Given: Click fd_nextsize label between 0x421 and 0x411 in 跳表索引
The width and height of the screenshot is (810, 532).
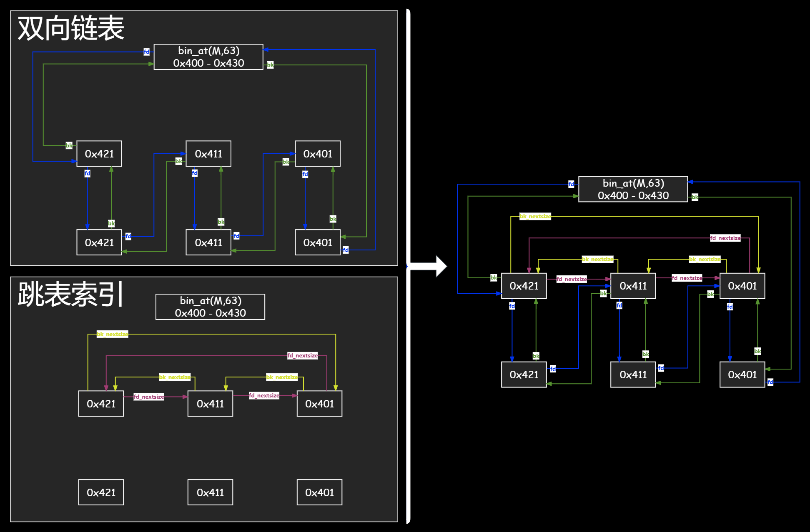Looking at the screenshot, I should click(x=149, y=397).
